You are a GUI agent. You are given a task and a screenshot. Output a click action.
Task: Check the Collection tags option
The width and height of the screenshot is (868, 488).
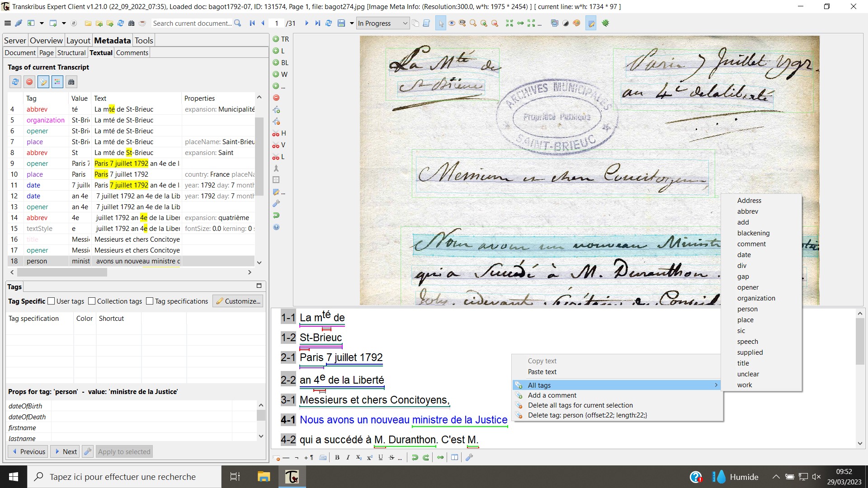92,301
